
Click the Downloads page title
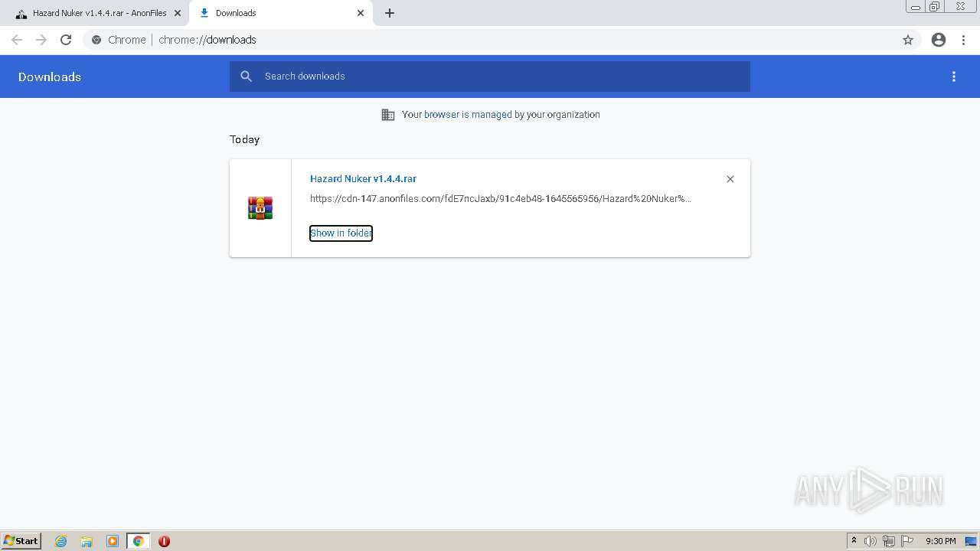point(50,77)
